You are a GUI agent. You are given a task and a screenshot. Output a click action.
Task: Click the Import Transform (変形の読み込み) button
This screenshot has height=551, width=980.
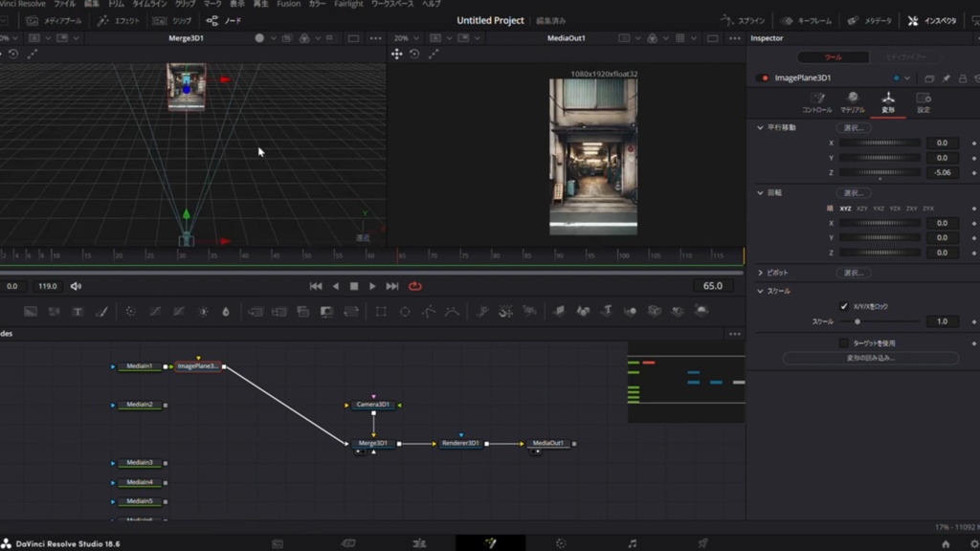pos(870,358)
